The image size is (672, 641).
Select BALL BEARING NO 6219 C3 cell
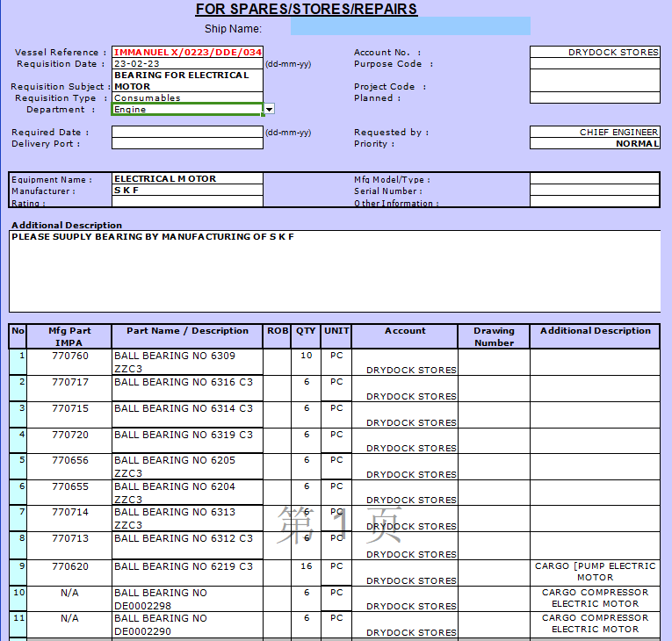point(187,573)
